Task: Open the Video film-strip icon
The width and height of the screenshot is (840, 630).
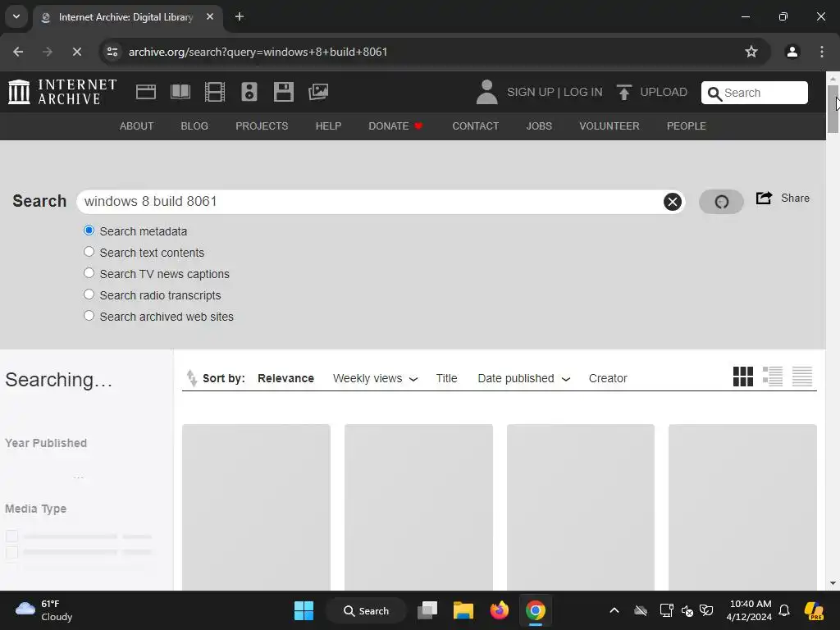Action: [215, 92]
